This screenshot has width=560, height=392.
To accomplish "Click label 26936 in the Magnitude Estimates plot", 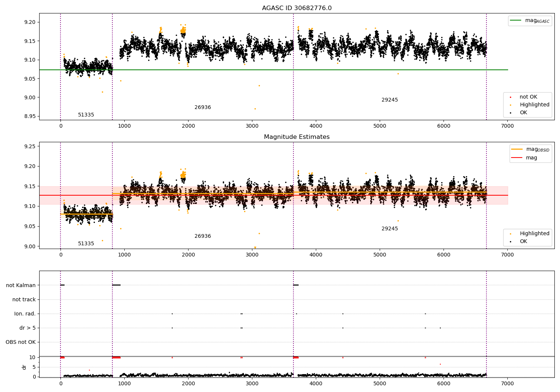I will pyautogui.click(x=203, y=236).
